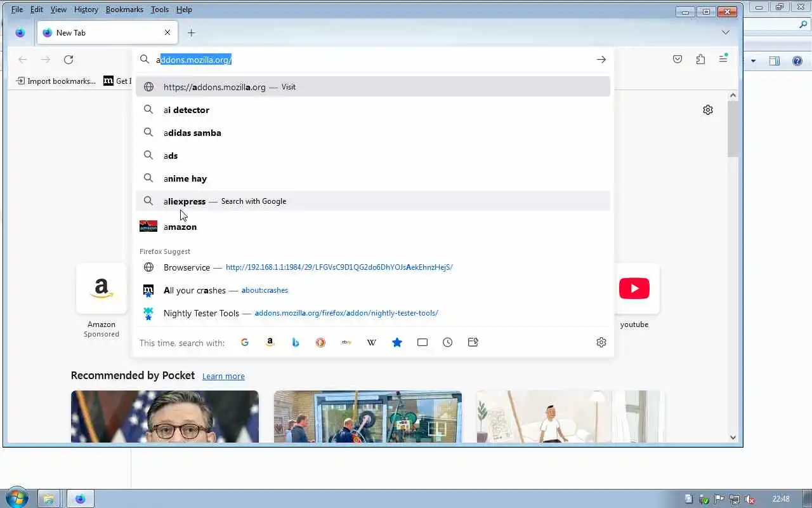Open a new tab with the plus button
Image resolution: width=812 pixels, height=508 pixels.
(x=192, y=32)
